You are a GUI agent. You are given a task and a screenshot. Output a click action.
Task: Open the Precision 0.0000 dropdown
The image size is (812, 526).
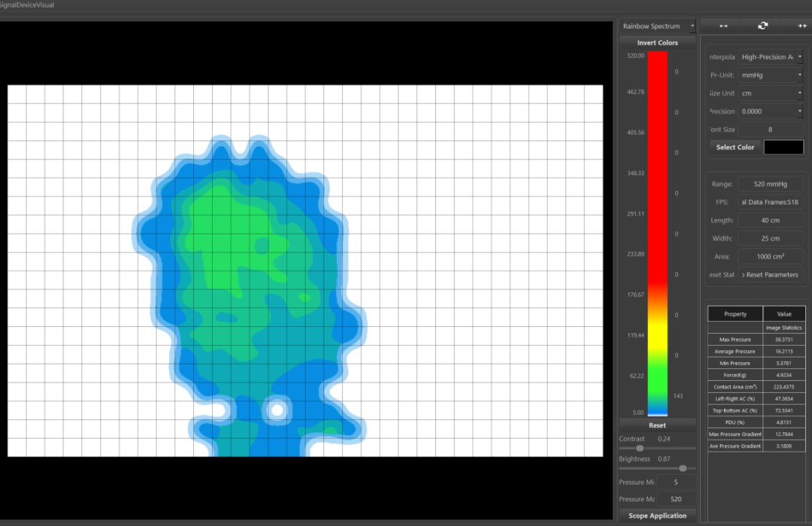[x=771, y=111]
